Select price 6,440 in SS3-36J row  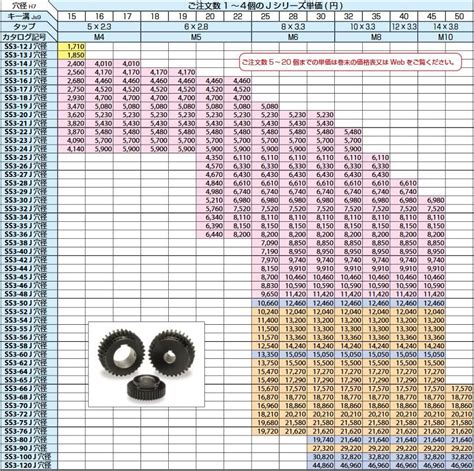pyautogui.click(x=210, y=234)
